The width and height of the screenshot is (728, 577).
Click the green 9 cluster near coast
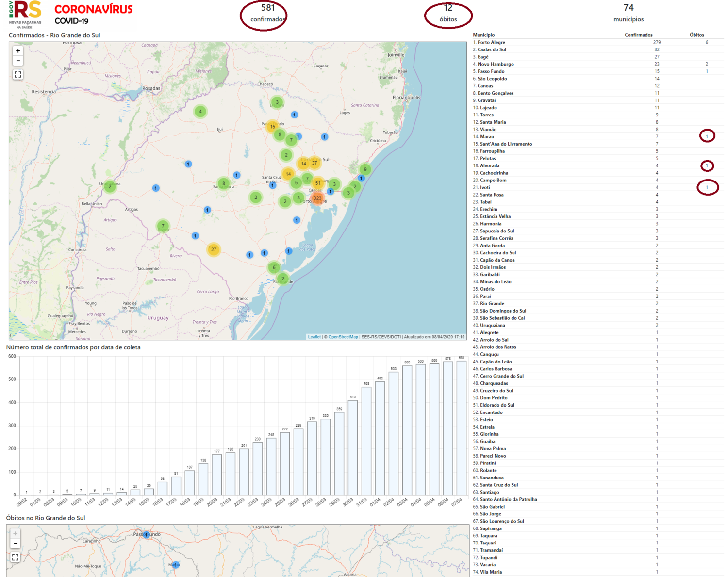pyautogui.click(x=365, y=169)
